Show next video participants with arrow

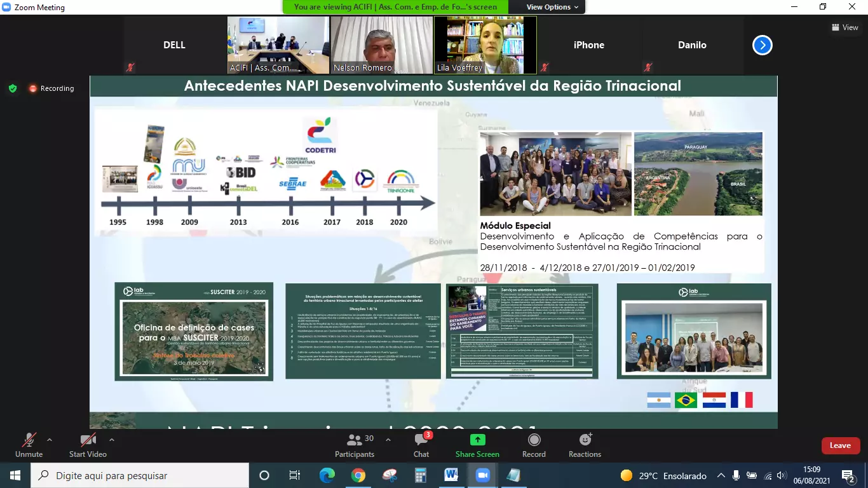[x=763, y=45]
